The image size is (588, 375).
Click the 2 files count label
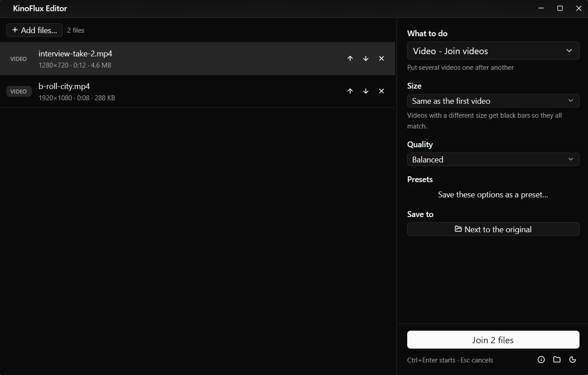coord(76,30)
